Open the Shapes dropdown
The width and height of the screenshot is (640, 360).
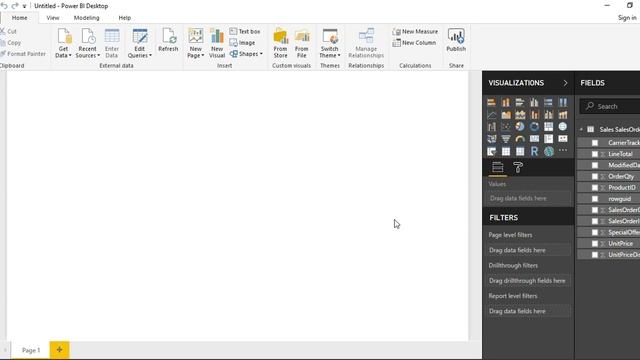(246, 54)
